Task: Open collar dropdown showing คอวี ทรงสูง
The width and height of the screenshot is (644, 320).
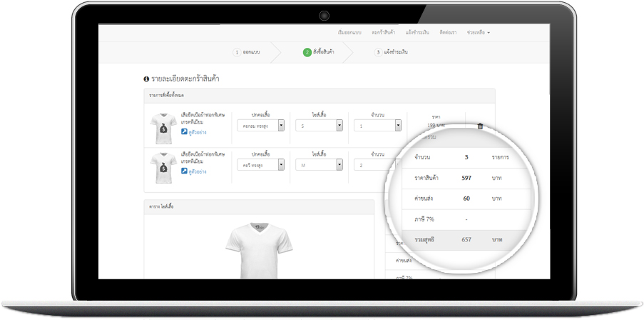Action: pos(261,164)
